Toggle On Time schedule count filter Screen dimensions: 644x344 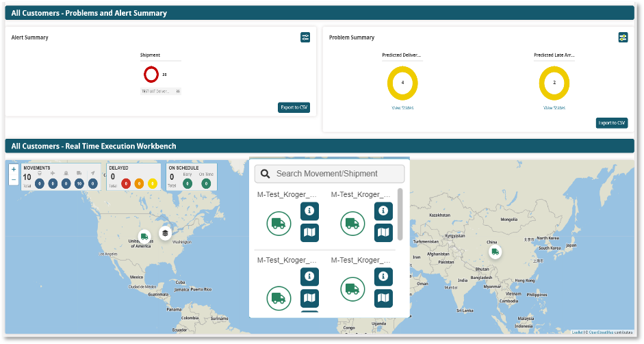point(206,183)
